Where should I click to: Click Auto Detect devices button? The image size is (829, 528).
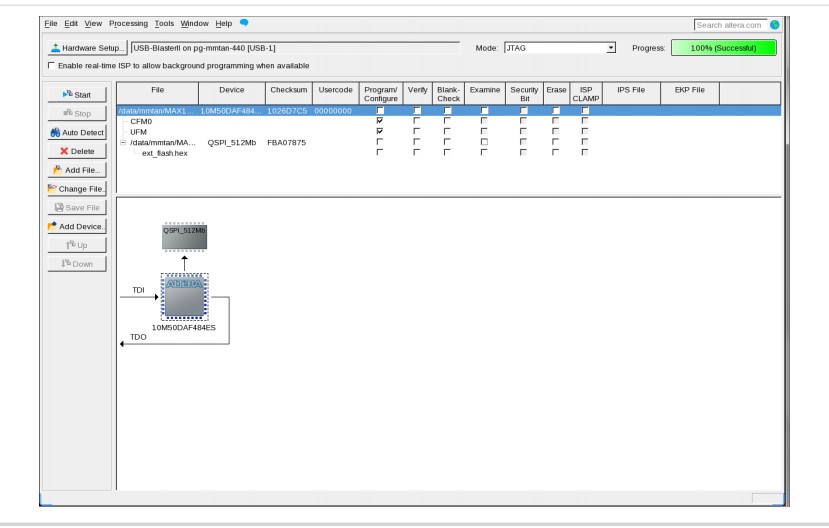pos(77,132)
